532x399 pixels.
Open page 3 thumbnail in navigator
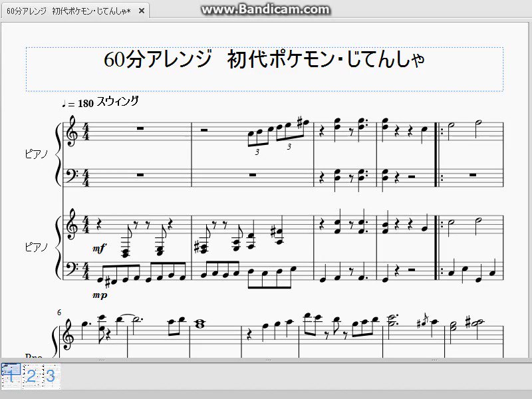click(51, 376)
